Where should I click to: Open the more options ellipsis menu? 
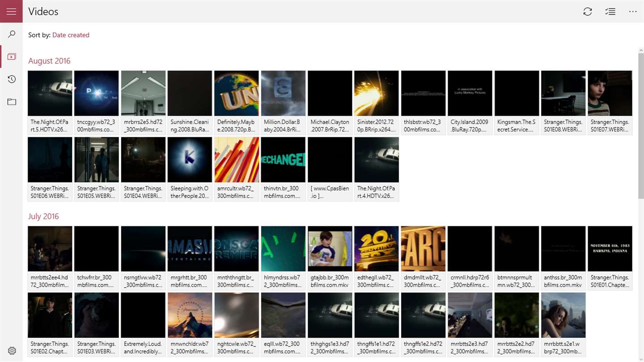click(x=633, y=12)
